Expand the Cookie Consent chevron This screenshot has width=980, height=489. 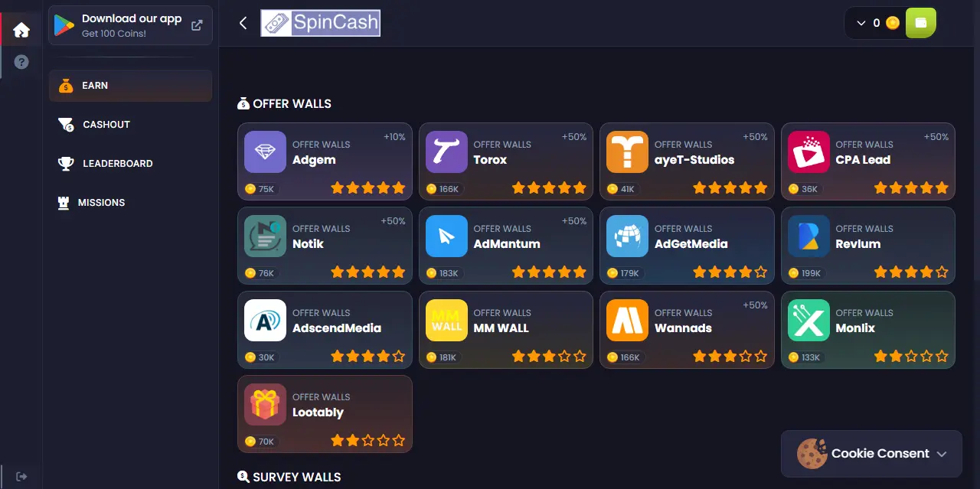click(942, 454)
